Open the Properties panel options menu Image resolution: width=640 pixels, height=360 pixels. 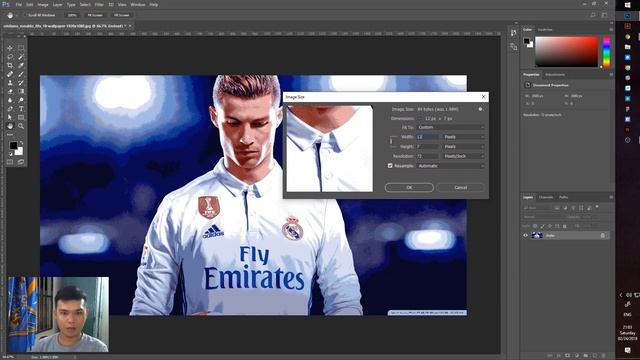611,75
